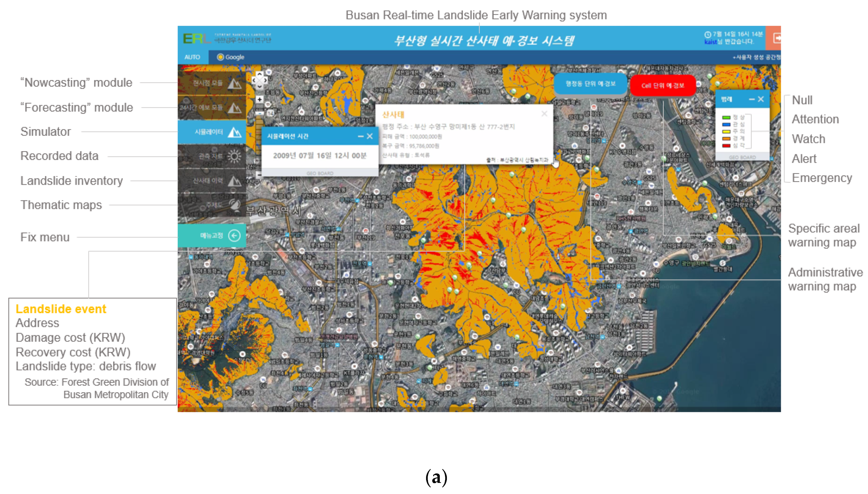
Task: Click the simulation date 2009년 07월 16일 field
Action: click(319, 156)
